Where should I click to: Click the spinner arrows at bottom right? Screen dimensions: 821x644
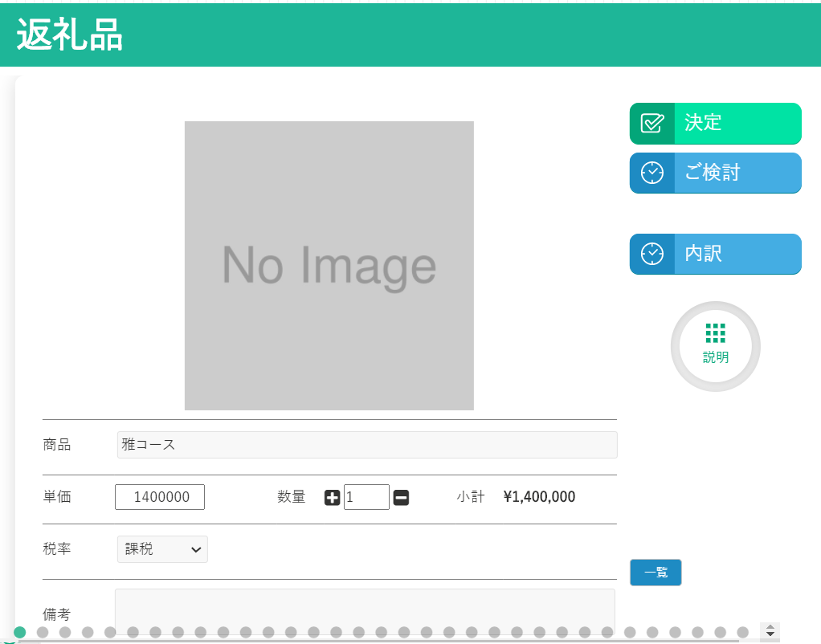(x=770, y=631)
